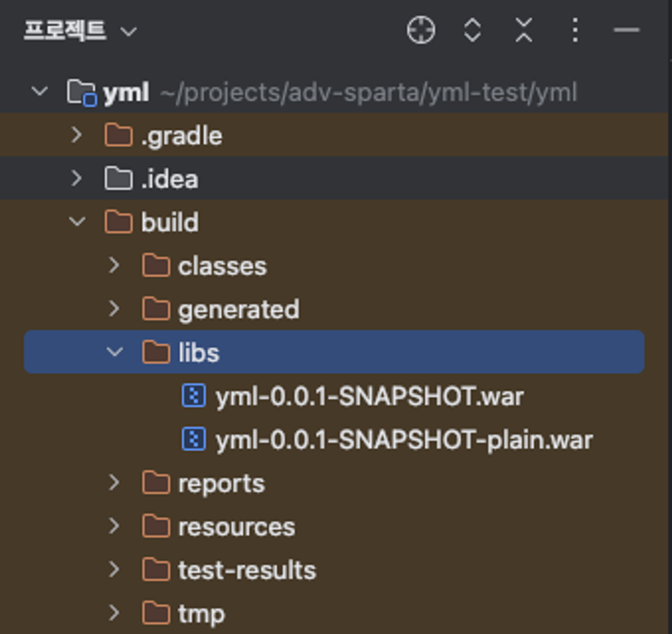Open the panel options three-dot menu
The image size is (672, 634).
(575, 31)
